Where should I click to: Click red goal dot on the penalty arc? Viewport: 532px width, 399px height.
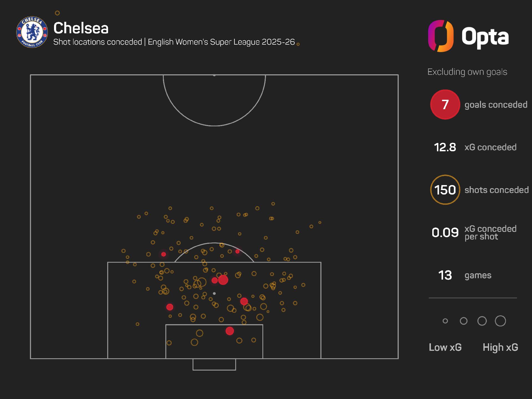click(237, 252)
